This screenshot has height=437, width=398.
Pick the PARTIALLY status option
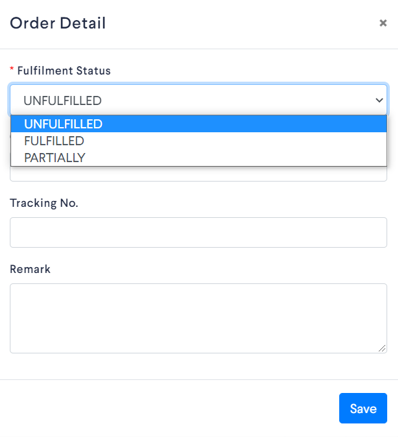198,157
